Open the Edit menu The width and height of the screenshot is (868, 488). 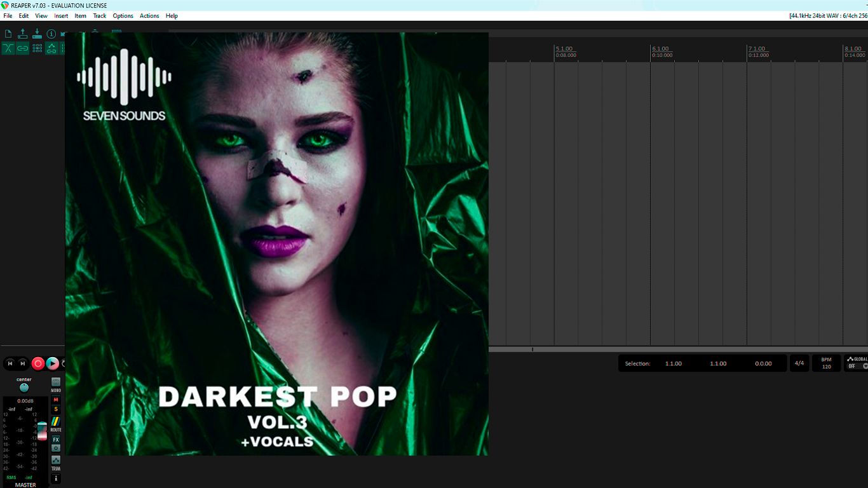tap(24, 16)
